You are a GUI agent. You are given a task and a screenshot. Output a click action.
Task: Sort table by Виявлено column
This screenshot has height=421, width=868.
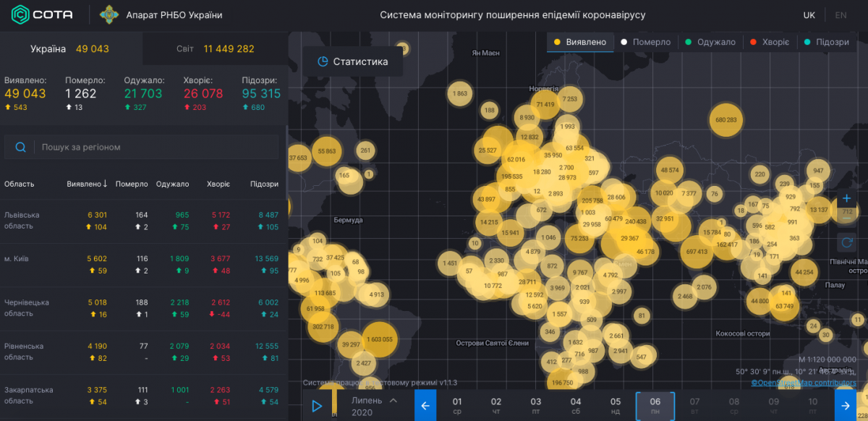click(x=87, y=184)
